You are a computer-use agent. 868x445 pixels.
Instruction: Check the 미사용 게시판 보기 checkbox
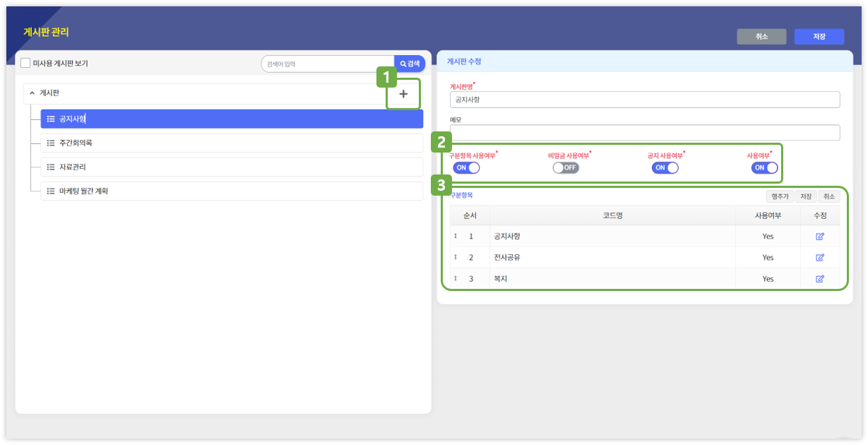(x=25, y=63)
